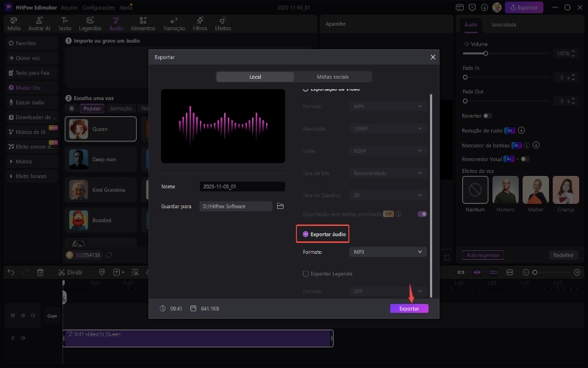The height and width of the screenshot is (368, 588).
Task: Select the Avatar AI tool
Action: coord(39,24)
